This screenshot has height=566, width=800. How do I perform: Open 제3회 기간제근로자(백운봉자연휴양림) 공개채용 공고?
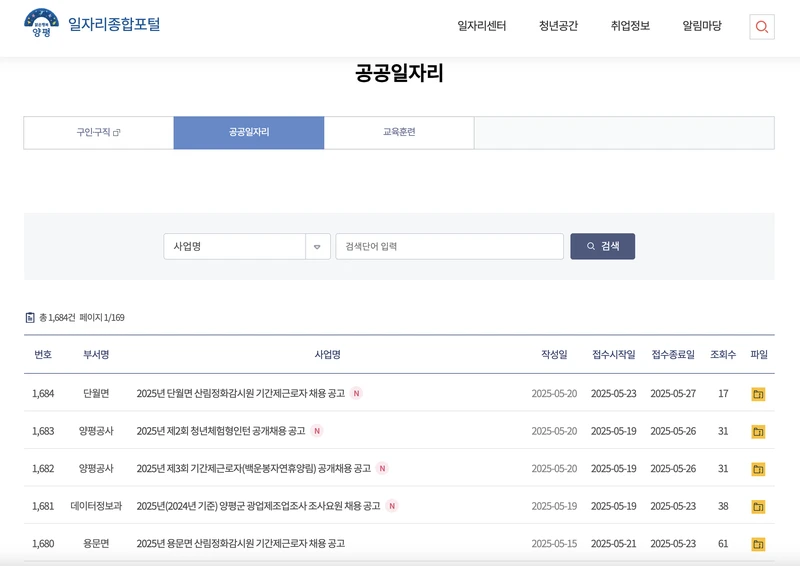click(254, 469)
